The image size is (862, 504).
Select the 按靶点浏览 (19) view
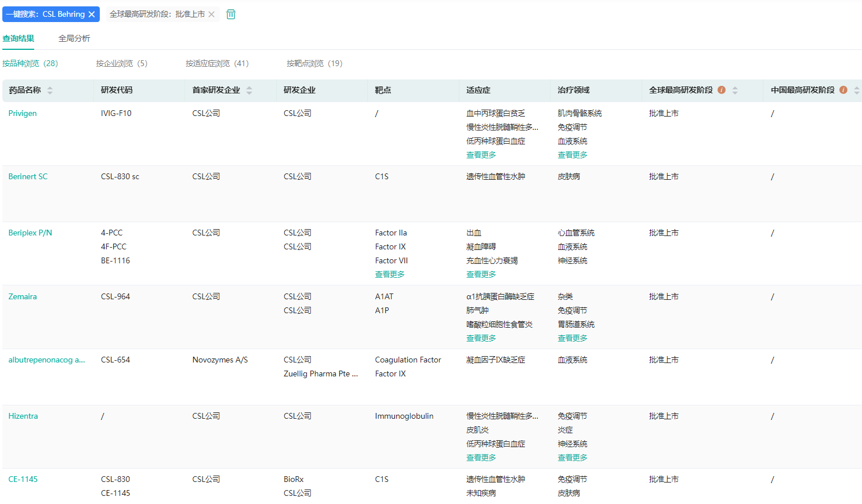point(314,63)
